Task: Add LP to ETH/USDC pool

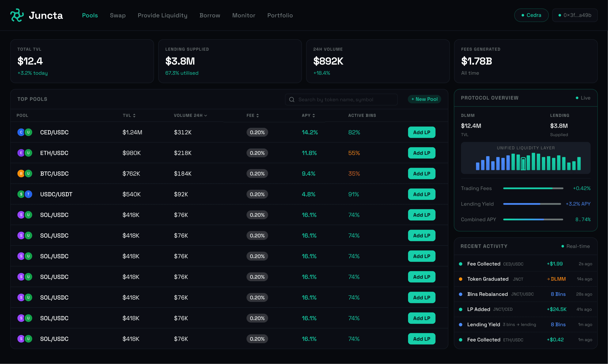Action: coord(421,153)
